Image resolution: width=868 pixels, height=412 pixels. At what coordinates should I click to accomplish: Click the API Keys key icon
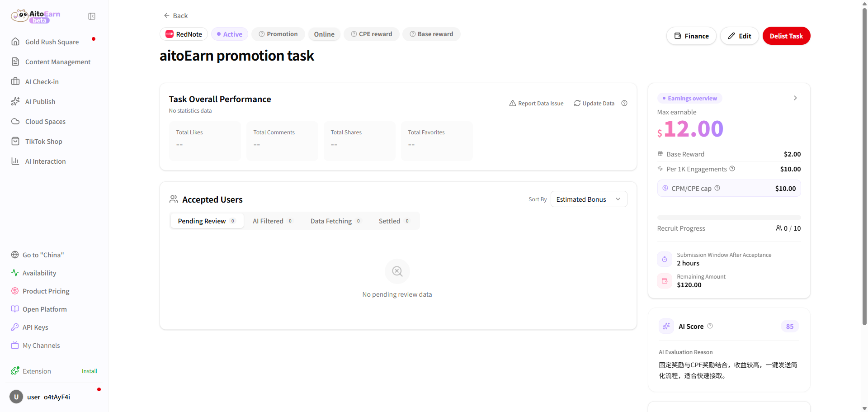[x=15, y=327]
